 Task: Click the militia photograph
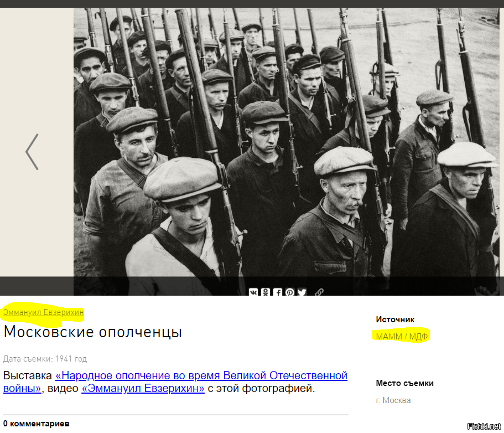pos(287,151)
